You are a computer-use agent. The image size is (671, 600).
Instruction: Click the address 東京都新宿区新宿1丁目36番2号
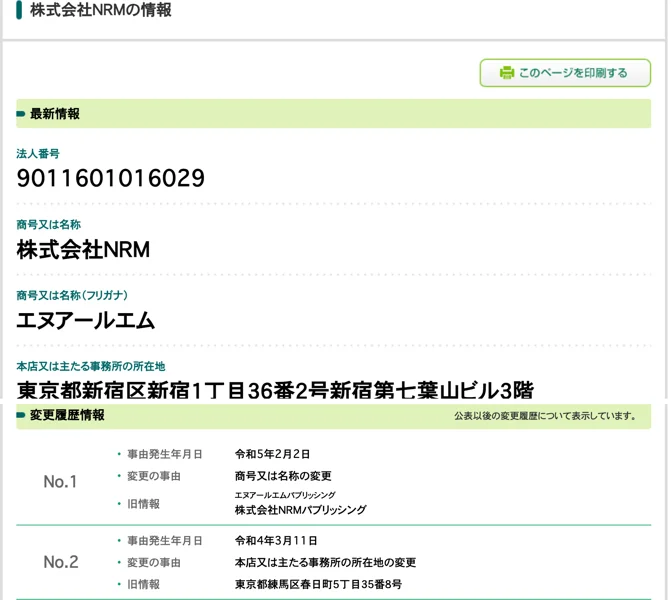click(172, 390)
